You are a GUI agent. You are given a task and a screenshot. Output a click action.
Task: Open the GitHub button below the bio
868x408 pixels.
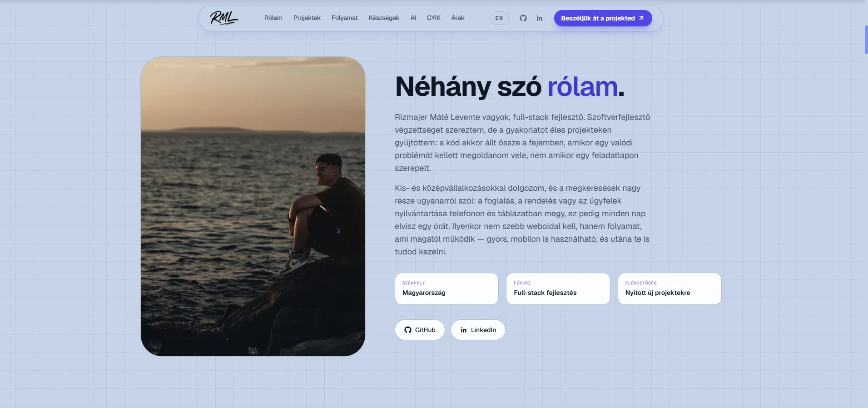(420, 330)
